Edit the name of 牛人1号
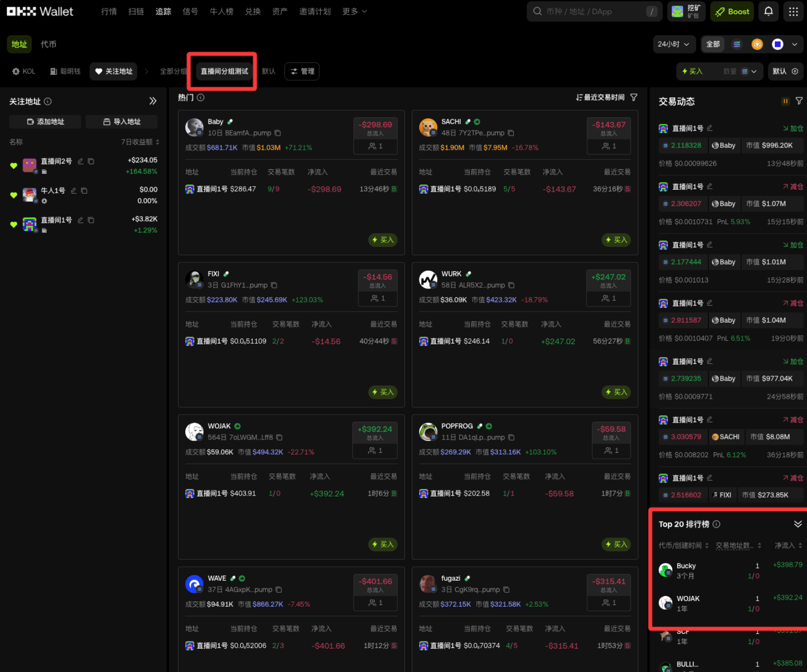The height and width of the screenshot is (672, 807). [73, 191]
